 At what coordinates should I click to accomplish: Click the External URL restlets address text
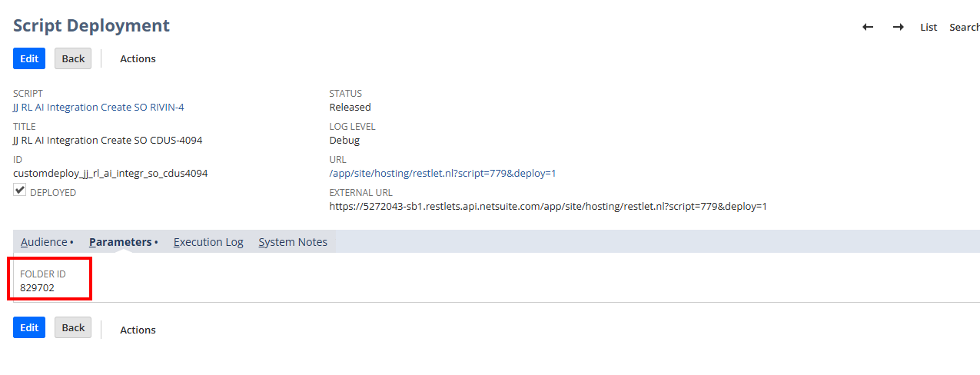(x=547, y=207)
